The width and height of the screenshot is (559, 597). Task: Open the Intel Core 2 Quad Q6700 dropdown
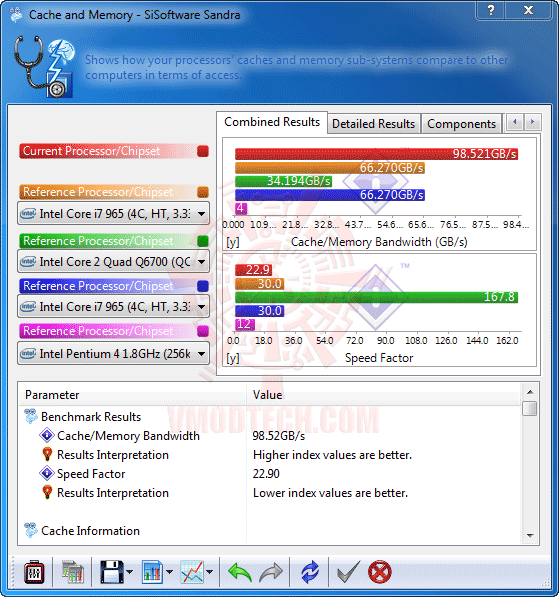point(113,262)
